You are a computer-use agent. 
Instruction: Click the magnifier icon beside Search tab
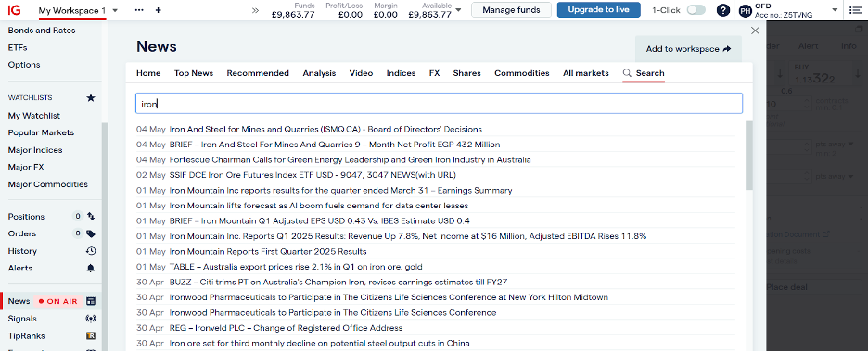coord(627,73)
